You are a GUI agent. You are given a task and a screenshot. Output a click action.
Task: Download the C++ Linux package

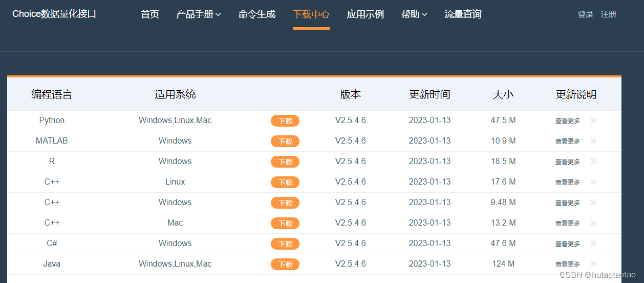(285, 183)
